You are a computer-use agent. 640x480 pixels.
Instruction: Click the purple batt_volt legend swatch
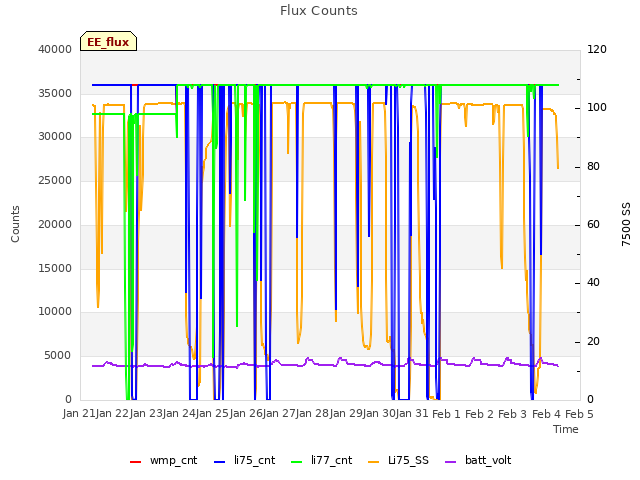click(450, 462)
